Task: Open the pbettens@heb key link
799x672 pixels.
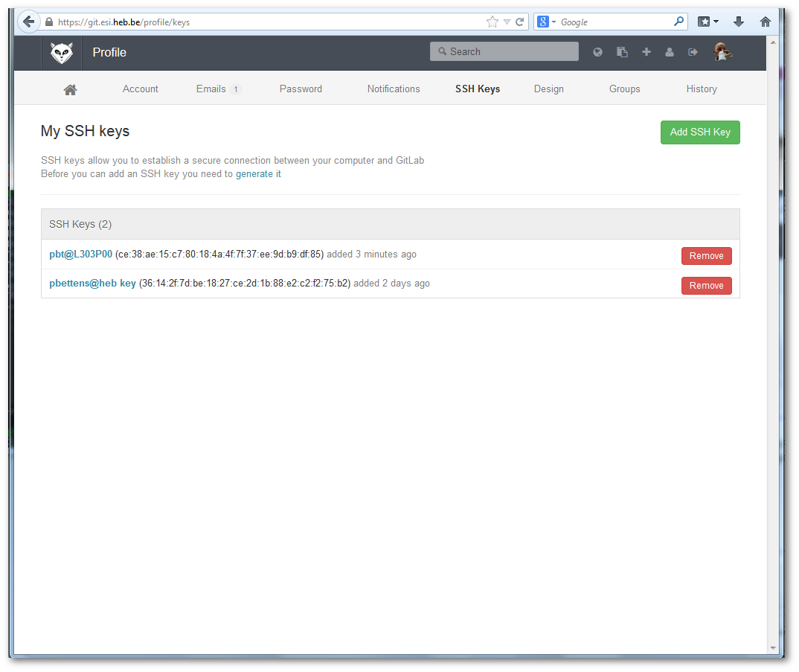Action: click(x=92, y=283)
